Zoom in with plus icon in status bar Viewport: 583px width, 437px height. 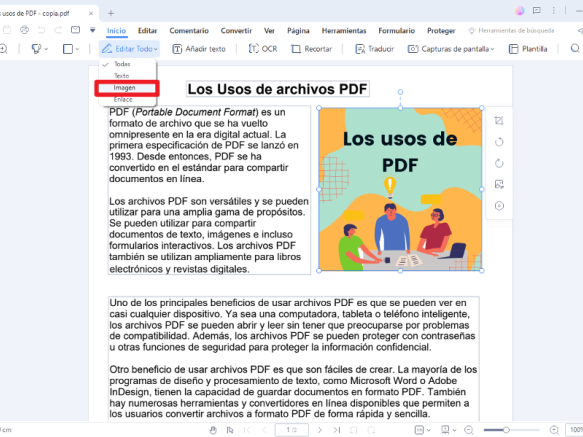coord(554,430)
